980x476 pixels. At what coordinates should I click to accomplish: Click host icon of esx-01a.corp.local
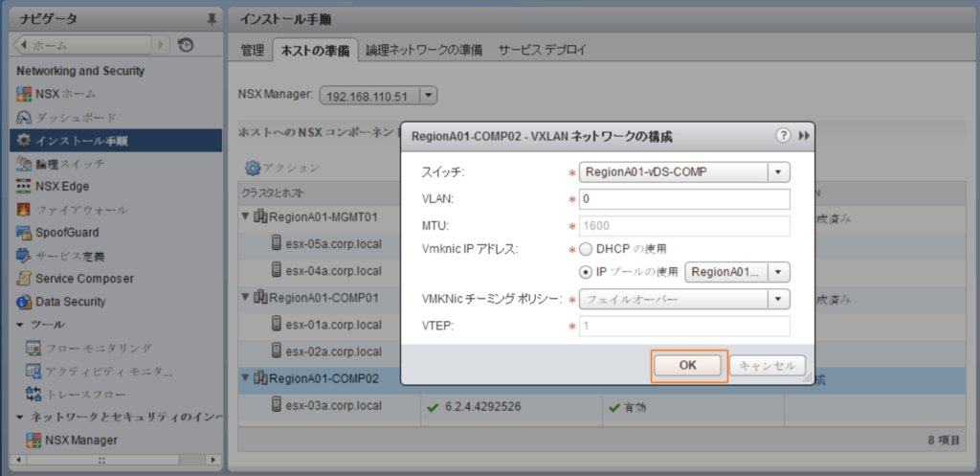[x=277, y=324]
